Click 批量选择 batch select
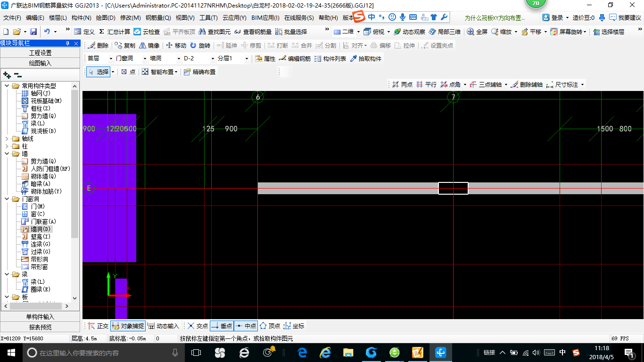 point(291,32)
